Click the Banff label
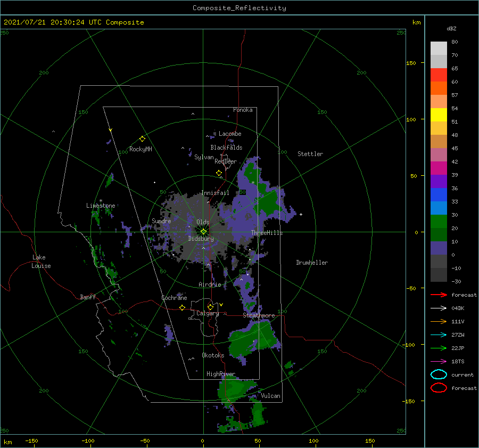This screenshot has width=479, height=448. pyautogui.click(x=88, y=297)
